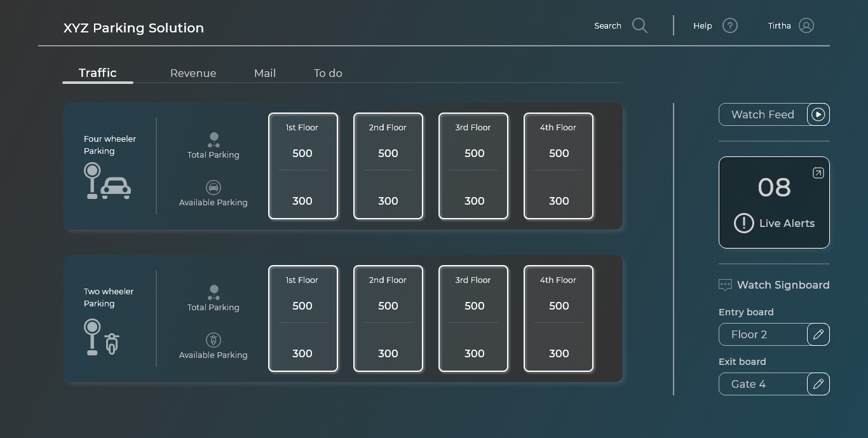
Task: Edit Exit board with pencil icon
Action: tap(818, 384)
